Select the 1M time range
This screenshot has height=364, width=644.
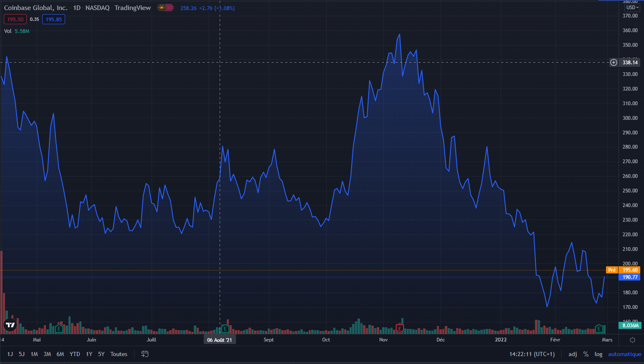[34, 354]
